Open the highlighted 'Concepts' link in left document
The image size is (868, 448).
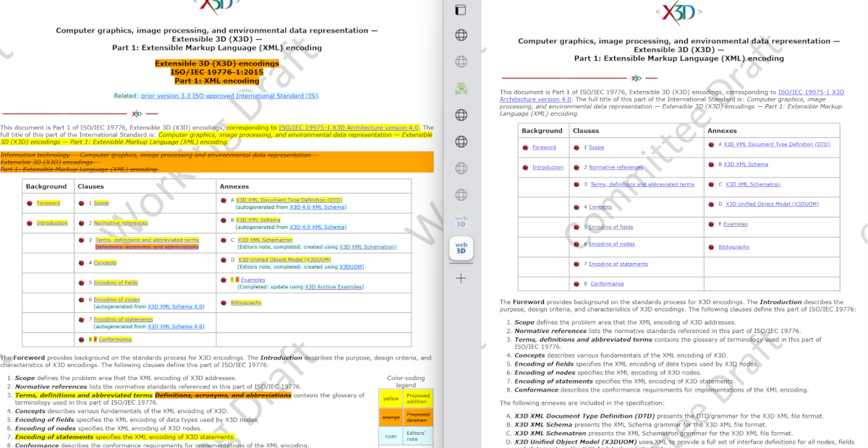point(105,263)
